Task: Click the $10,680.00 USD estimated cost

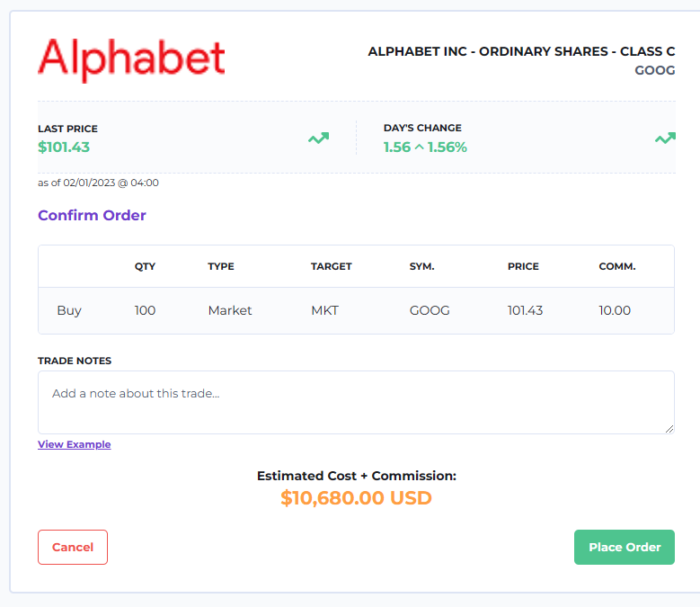Action: 356,497
